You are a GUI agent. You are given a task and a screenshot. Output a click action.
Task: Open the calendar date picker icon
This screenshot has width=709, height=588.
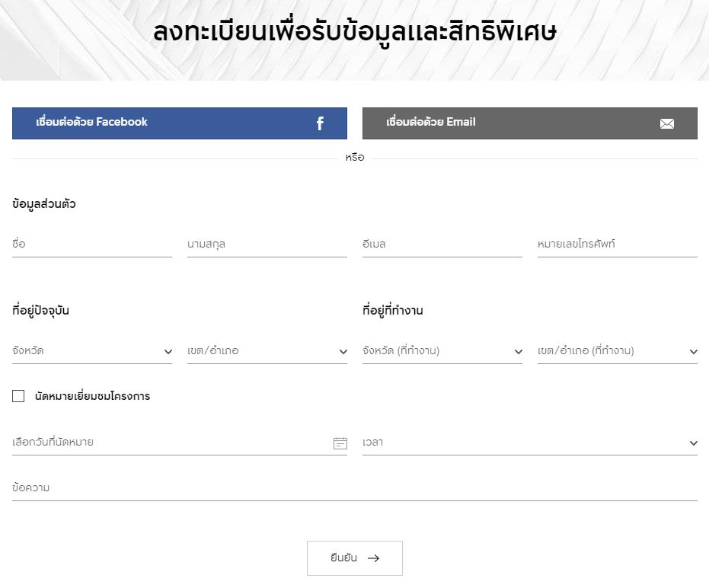tap(340, 443)
